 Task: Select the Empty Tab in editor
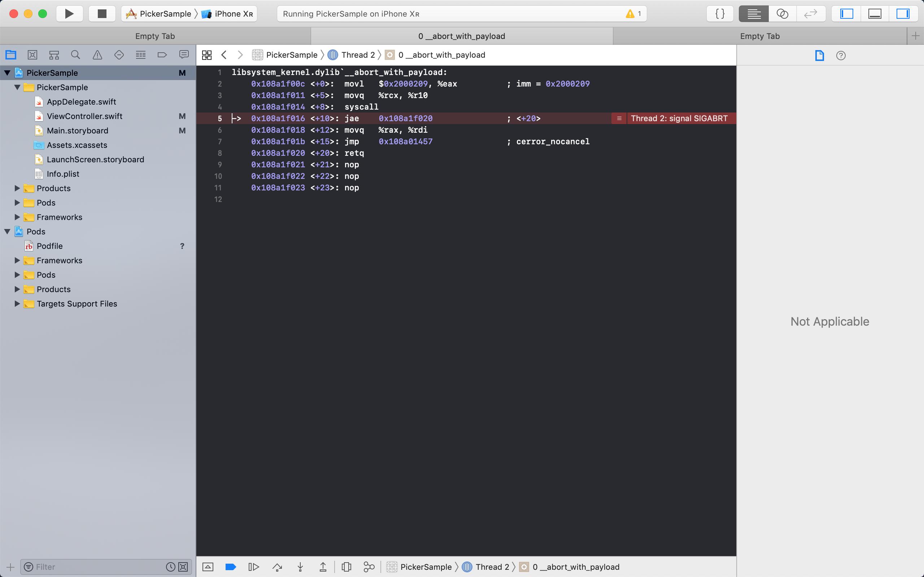coord(154,36)
